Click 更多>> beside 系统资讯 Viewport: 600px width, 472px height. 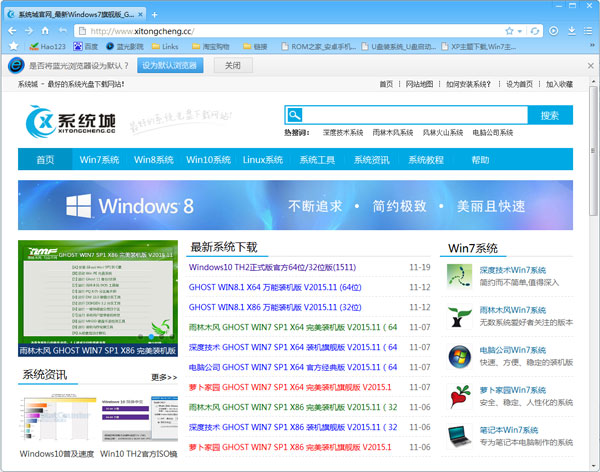[x=164, y=377]
